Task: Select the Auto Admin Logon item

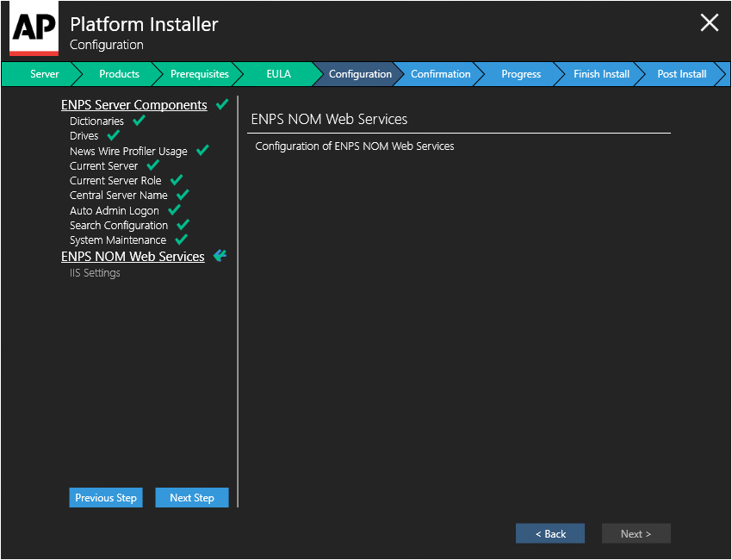Action: pyautogui.click(x=115, y=210)
